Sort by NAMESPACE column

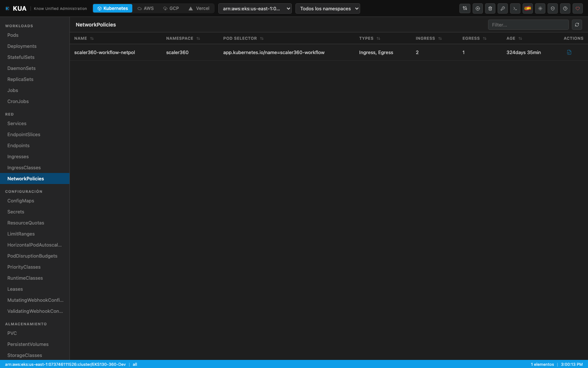click(x=198, y=38)
